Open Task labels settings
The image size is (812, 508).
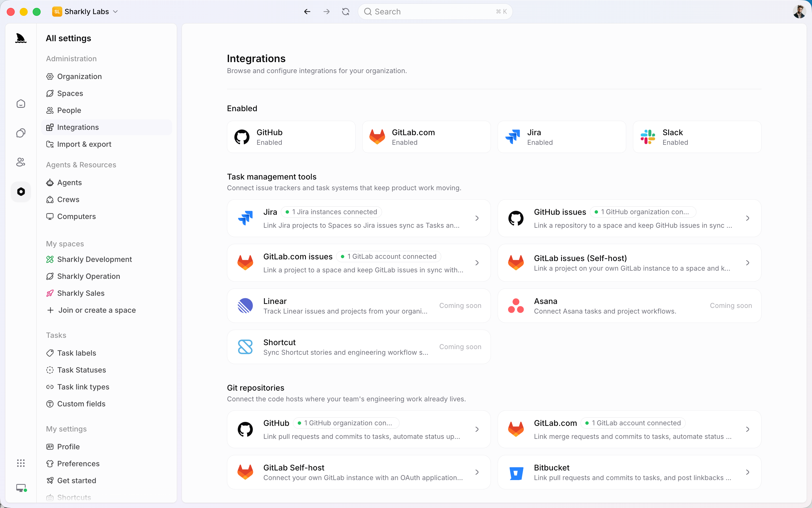(x=107, y=353)
